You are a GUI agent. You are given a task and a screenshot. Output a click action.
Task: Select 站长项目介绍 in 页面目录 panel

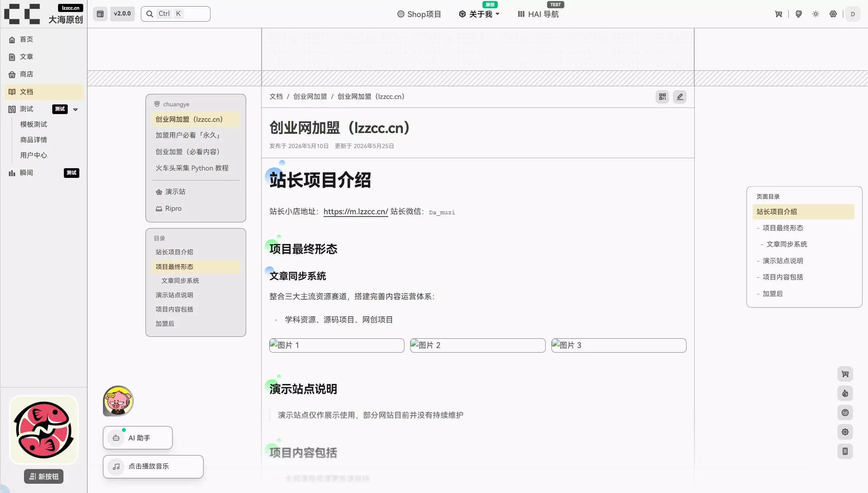(x=803, y=212)
